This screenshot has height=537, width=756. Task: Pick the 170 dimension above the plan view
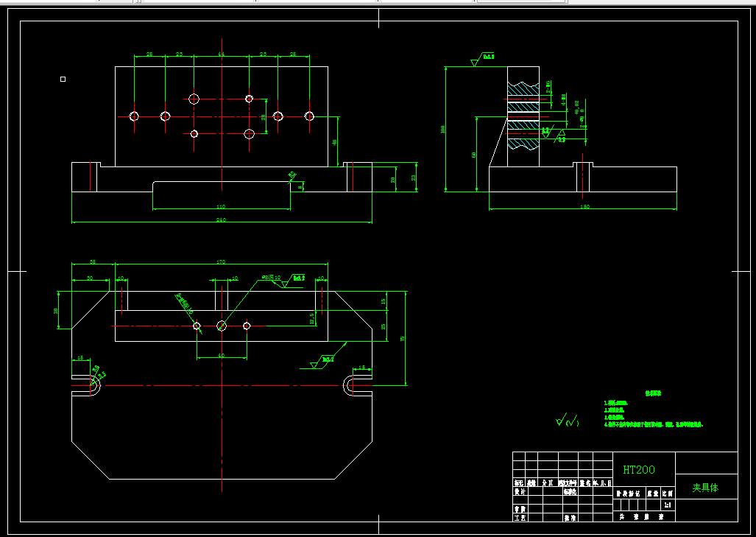click(x=221, y=262)
